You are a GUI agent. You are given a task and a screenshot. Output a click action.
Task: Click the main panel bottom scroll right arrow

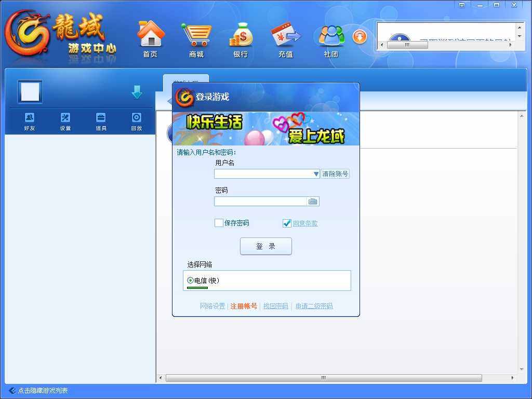pyautogui.click(x=513, y=378)
